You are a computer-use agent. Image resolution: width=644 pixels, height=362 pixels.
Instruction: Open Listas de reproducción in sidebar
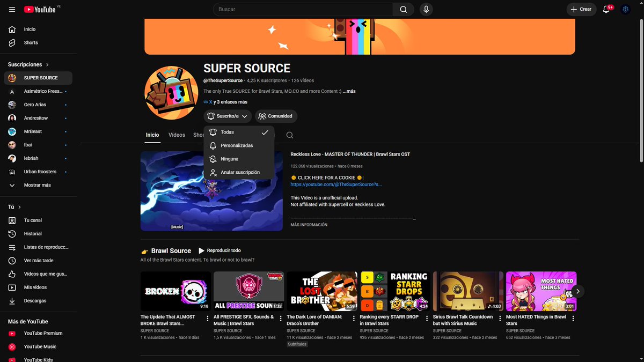(38, 247)
